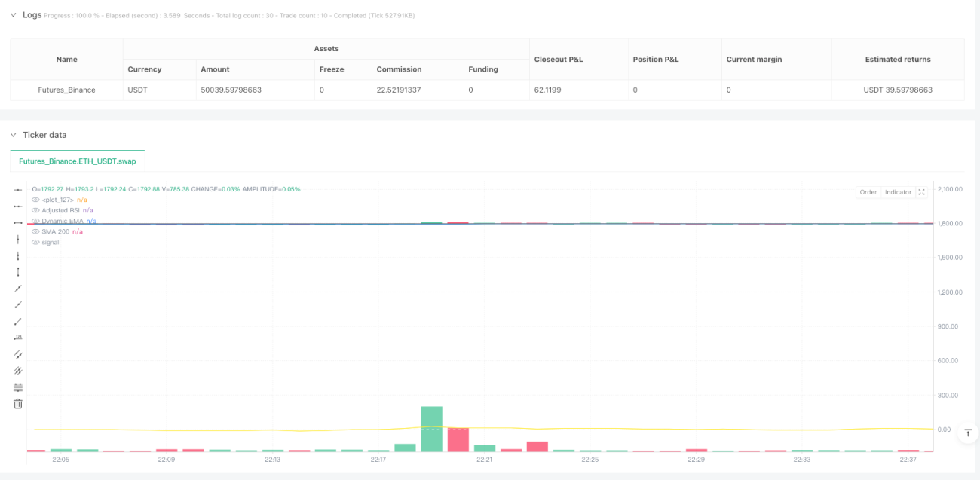Click the Order button on chart
980x480 pixels.
pos(868,192)
